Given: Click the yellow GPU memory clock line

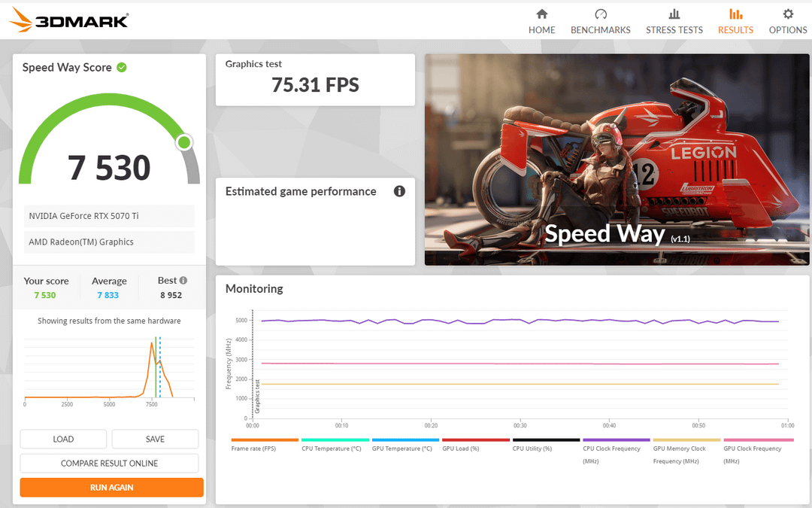Looking at the screenshot, I should pos(520,384).
